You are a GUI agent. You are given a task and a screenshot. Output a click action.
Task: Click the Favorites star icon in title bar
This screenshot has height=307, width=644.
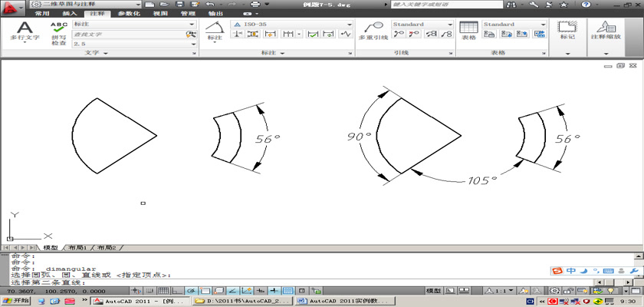tap(564, 5)
